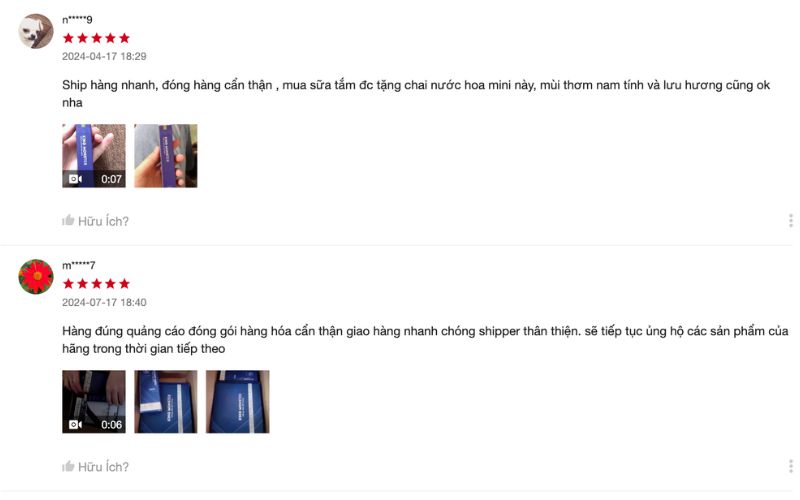Click the five-star rating of the first review
800x500 pixels.
(x=96, y=38)
